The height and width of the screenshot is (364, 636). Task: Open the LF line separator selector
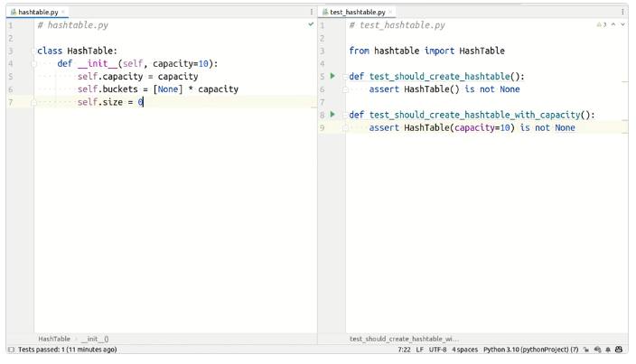(419, 350)
